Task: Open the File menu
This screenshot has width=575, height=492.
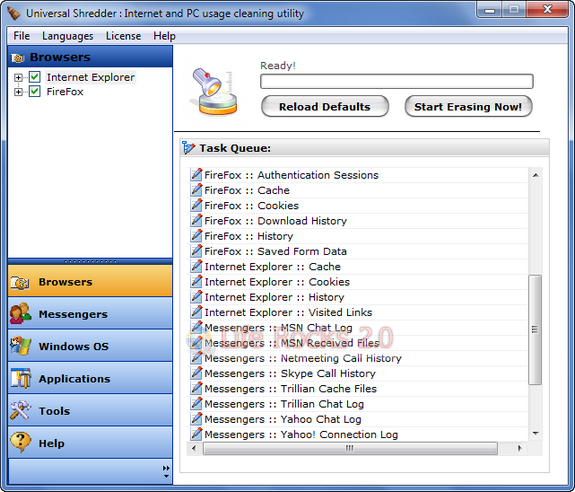Action: (22, 36)
